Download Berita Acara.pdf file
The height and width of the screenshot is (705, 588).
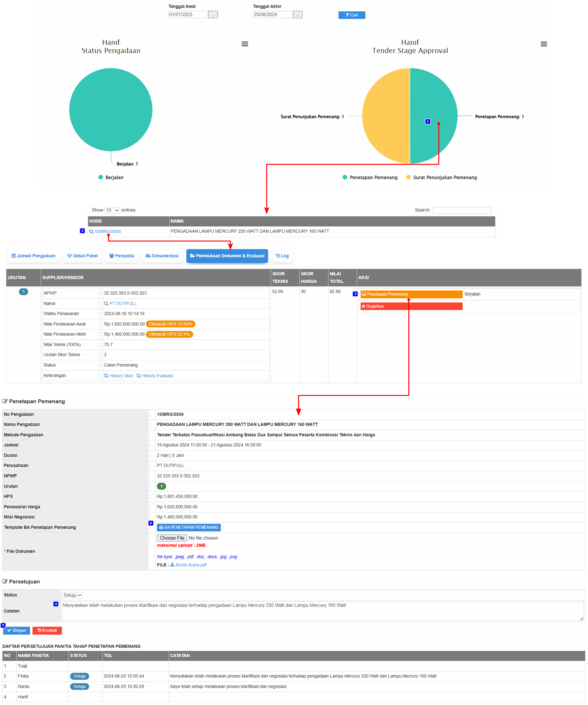pyautogui.click(x=191, y=565)
